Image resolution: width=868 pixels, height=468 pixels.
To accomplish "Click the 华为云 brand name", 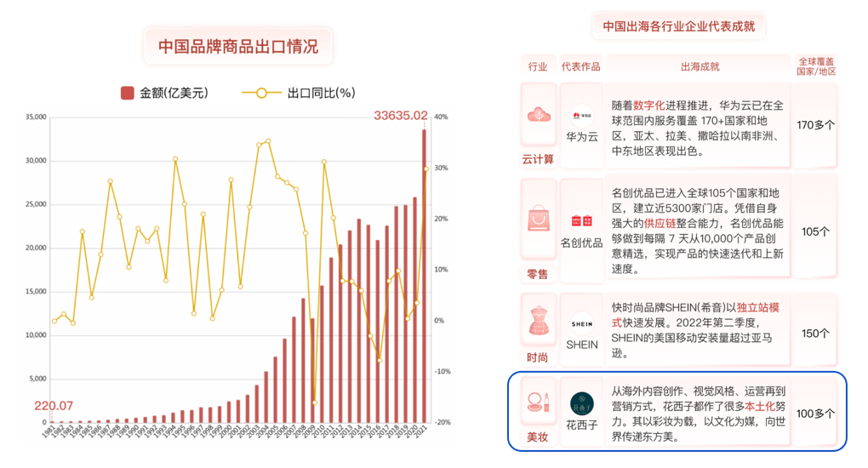I will point(582,137).
